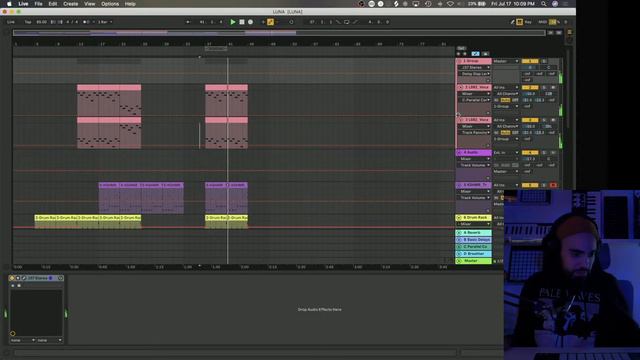
Task: Click the Link button in the transport bar
Action: 11,22
